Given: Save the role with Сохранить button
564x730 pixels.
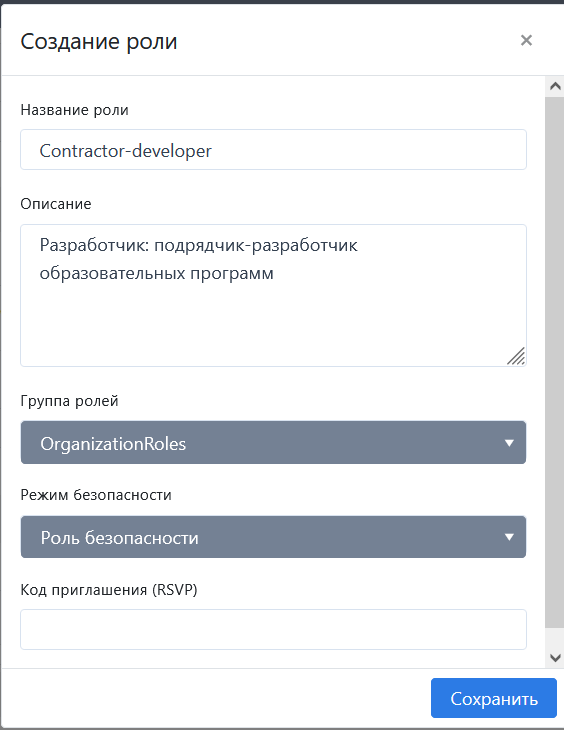Looking at the screenshot, I should (x=494, y=698).
